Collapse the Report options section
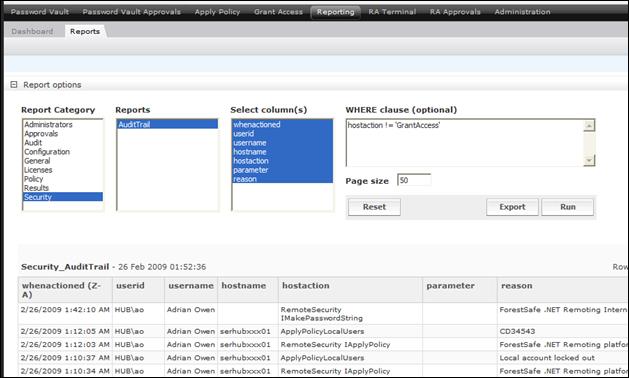 click(14, 85)
